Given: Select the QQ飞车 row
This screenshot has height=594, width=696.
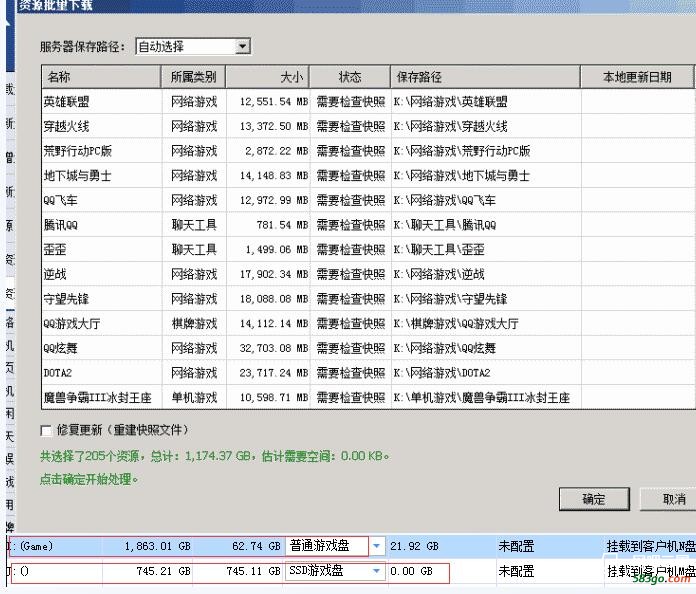Looking at the screenshot, I should [x=368, y=200].
